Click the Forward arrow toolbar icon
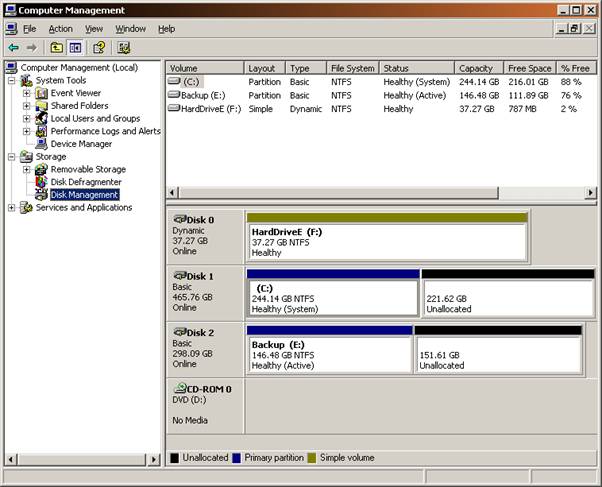 point(31,48)
